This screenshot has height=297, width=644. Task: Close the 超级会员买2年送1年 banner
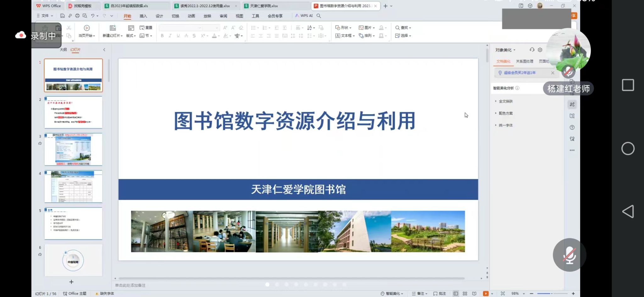[x=553, y=73]
